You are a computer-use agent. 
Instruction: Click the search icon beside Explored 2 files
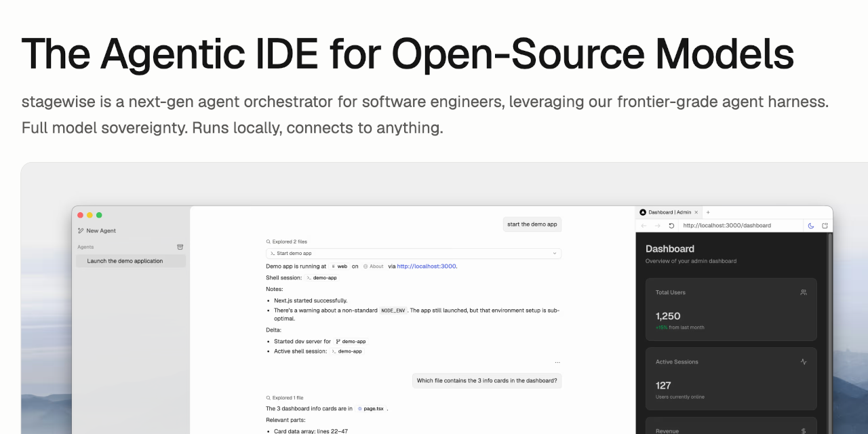(x=269, y=241)
